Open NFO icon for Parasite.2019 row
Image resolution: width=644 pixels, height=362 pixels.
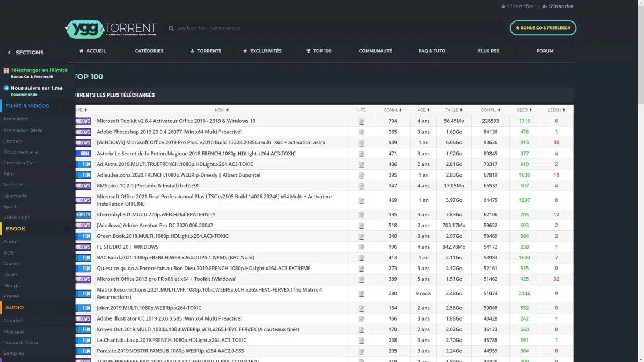pyautogui.click(x=362, y=351)
